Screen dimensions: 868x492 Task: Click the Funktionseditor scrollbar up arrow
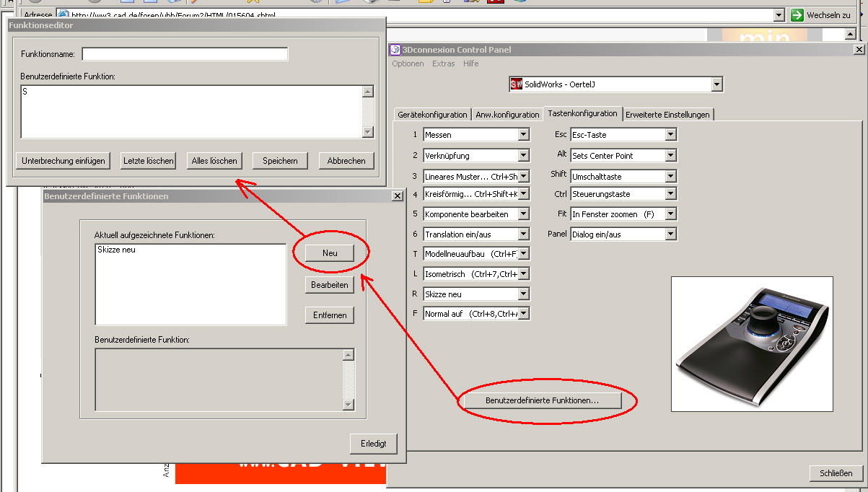(x=368, y=92)
